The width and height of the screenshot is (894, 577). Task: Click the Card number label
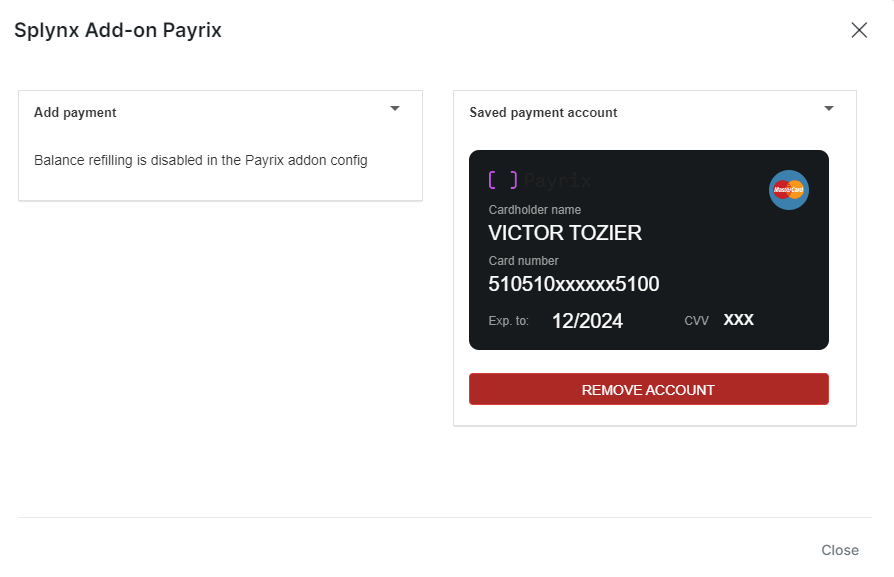523,261
